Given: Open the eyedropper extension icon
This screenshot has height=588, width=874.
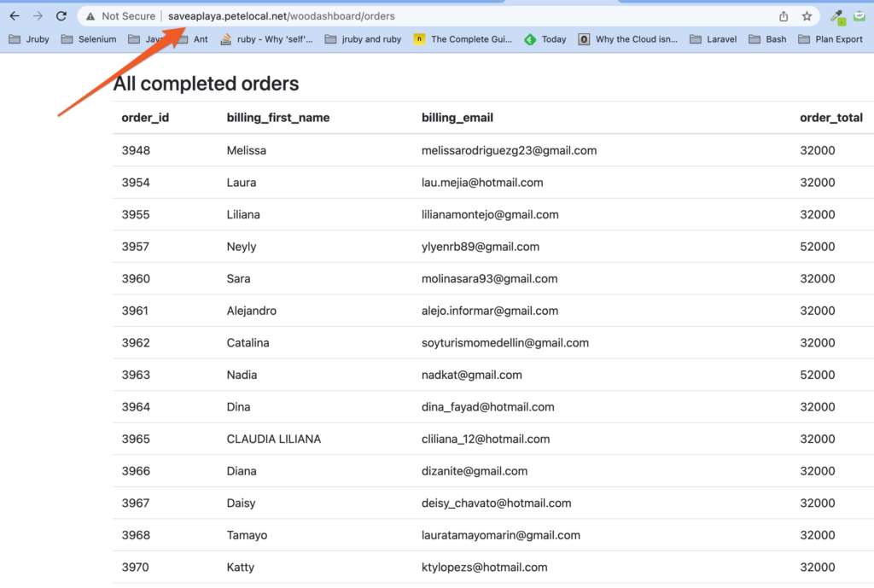Looking at the screenshot, I should [836, 16].
